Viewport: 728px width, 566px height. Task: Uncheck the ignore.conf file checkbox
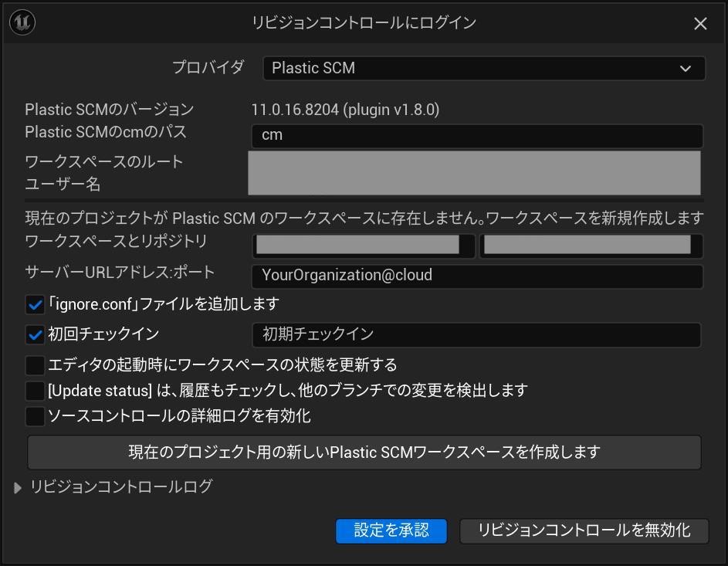(x=35, y=304)
